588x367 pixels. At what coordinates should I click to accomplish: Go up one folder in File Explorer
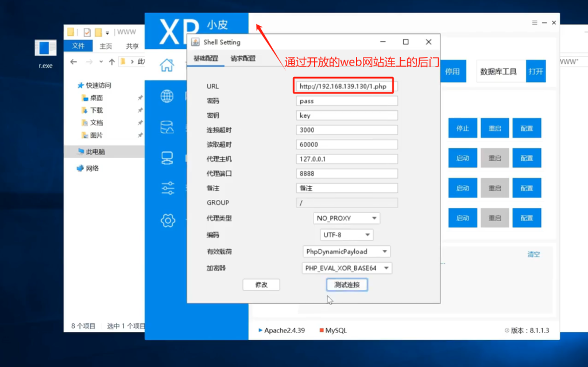pyautogui.click(x=112, y=61)
